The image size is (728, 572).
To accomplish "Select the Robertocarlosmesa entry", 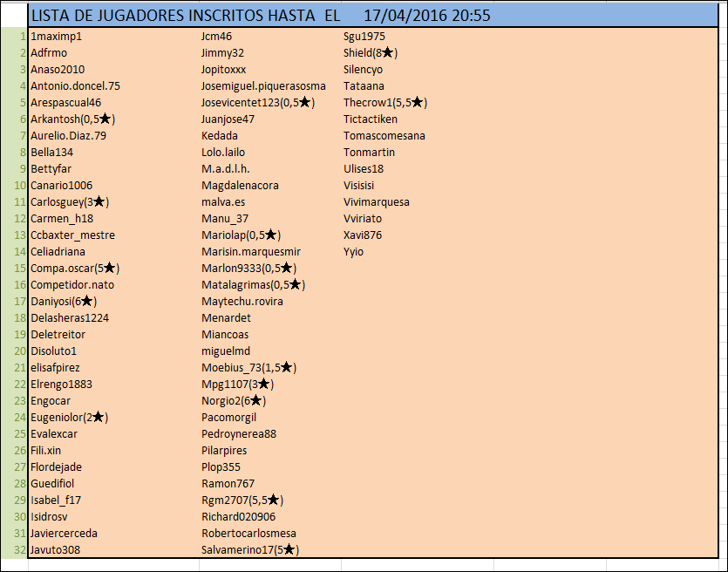I will pos(249,533).
